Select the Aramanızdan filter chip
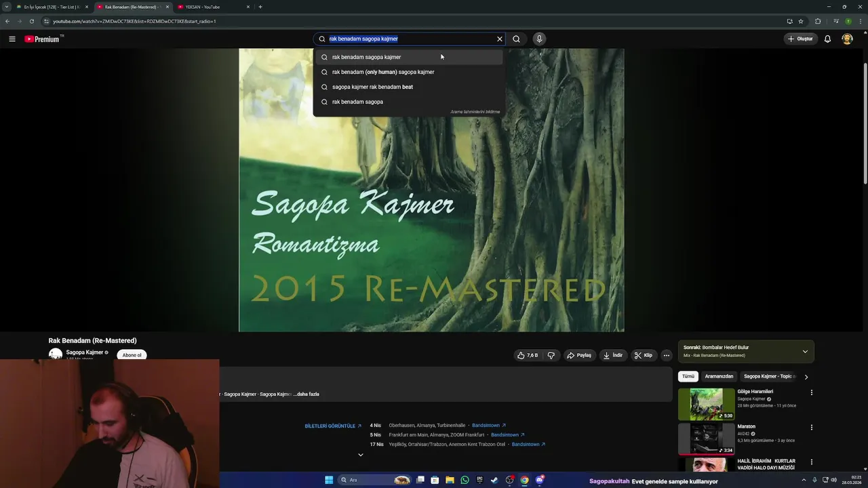This screenshot has width=868, height=488. pyautogui.click(x=719, y=376)
